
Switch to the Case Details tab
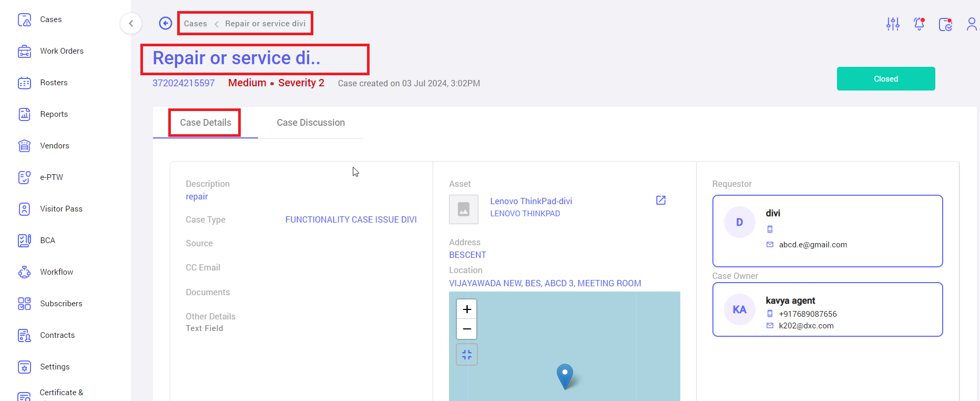coord(206,123)
